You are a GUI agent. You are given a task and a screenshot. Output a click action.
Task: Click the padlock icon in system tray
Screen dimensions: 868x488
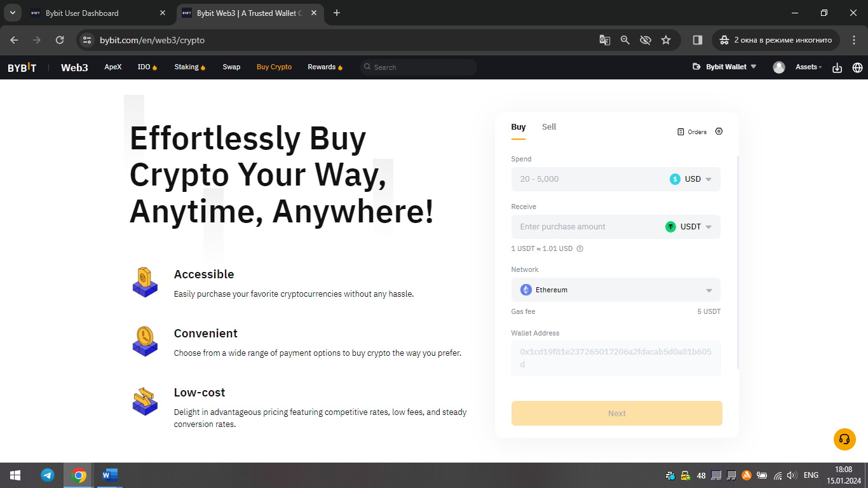[x=686, y=475]
